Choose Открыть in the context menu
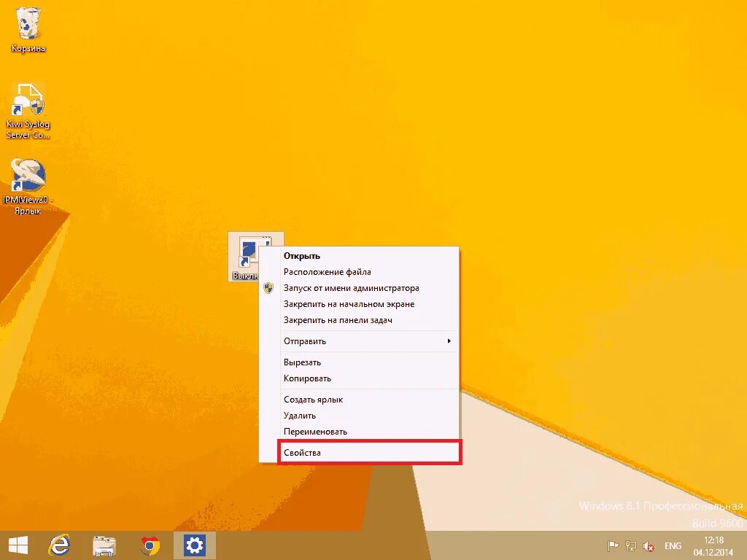Image resolution: width=747 pixels, height=560 pixels. pos(359,256)
